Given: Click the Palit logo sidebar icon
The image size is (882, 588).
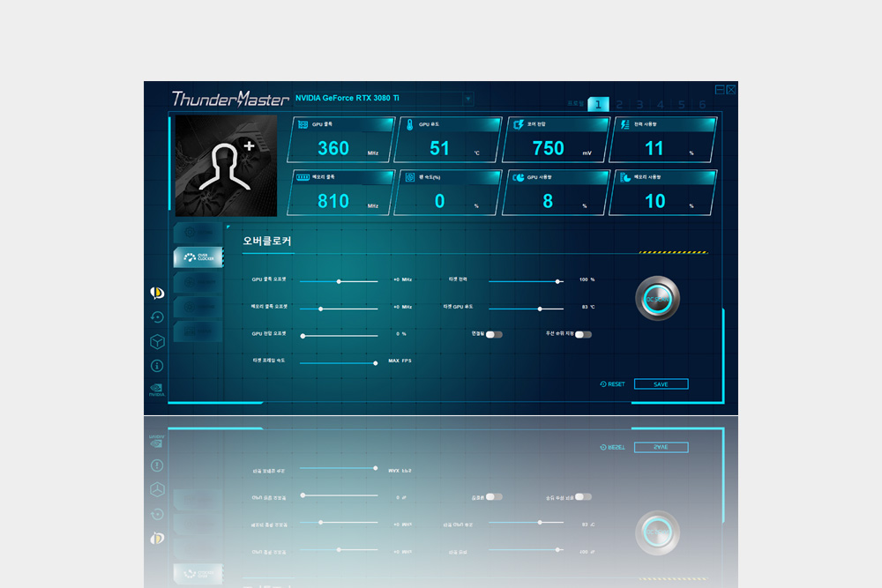Looking at the screenshot, I should pos(157,293).
